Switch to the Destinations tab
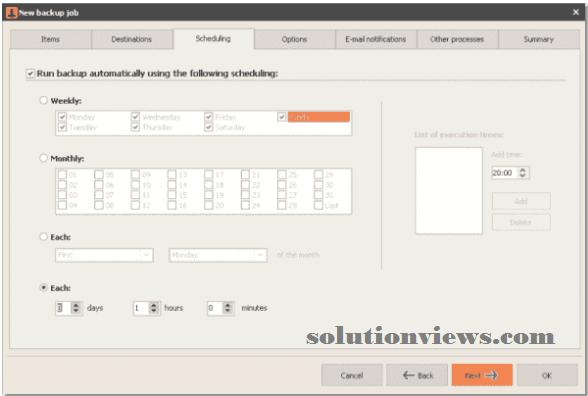This screenshot has width=588, height=396. (x=132, y=39)
